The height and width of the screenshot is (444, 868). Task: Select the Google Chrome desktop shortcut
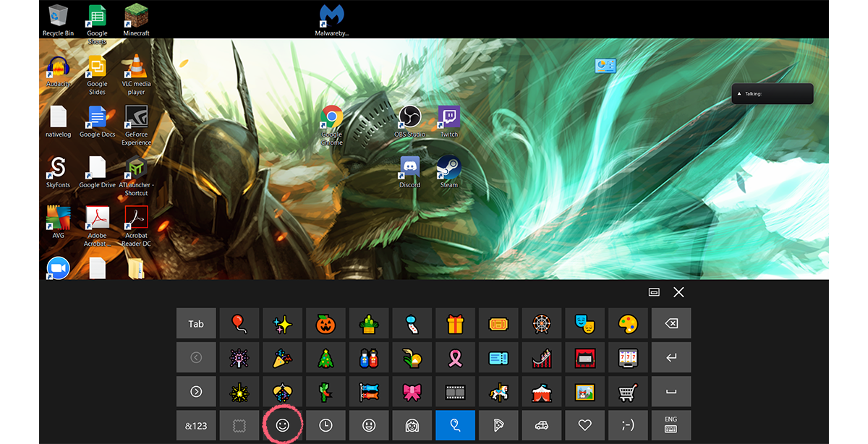(332, 125)
